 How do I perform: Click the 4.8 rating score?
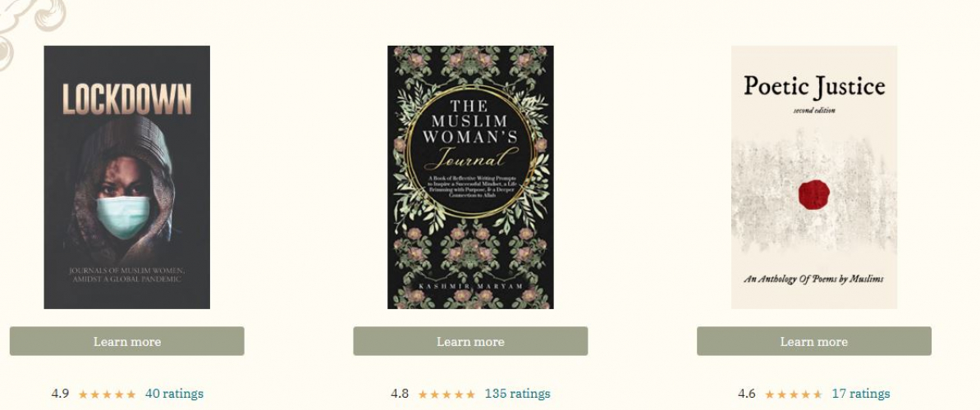400,394
